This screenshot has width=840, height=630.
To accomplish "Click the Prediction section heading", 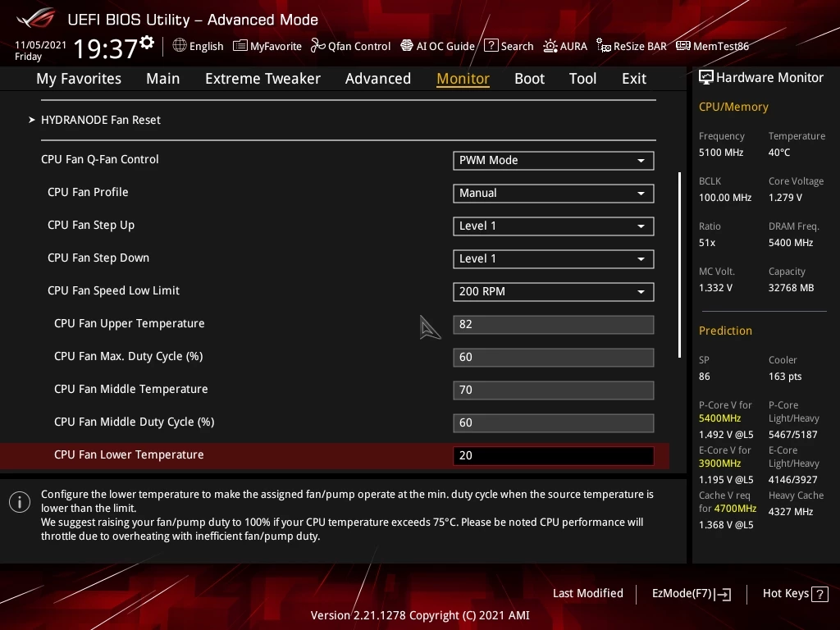I will pyautogui.click(x=725, y=331).
